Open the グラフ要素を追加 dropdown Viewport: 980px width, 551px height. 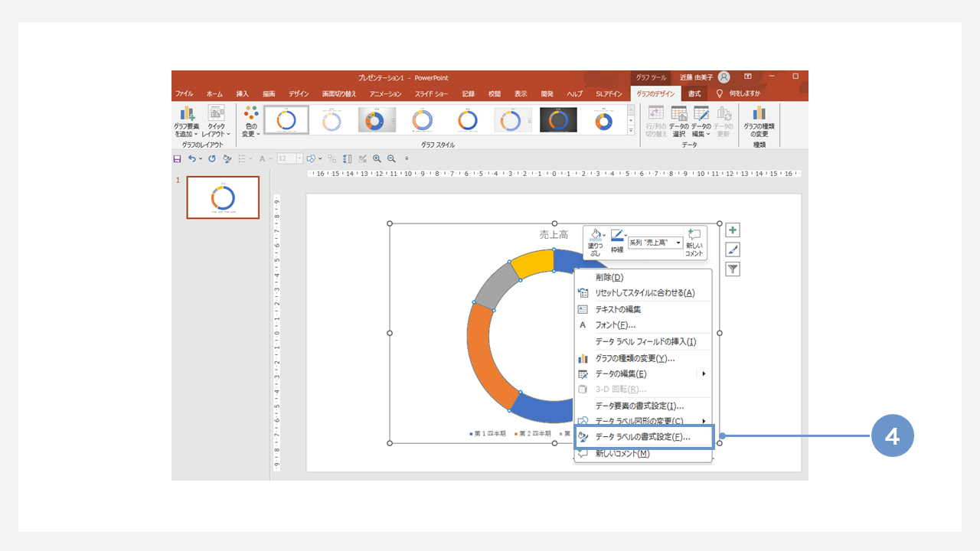(185, 122)
